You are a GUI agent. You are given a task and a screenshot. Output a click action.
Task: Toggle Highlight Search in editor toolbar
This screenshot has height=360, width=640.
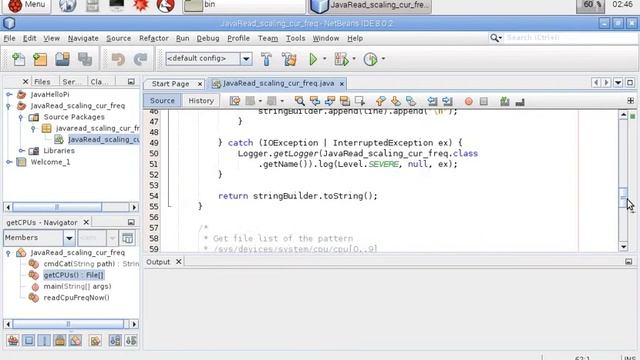pyautogui.click(x=345, y=101)
